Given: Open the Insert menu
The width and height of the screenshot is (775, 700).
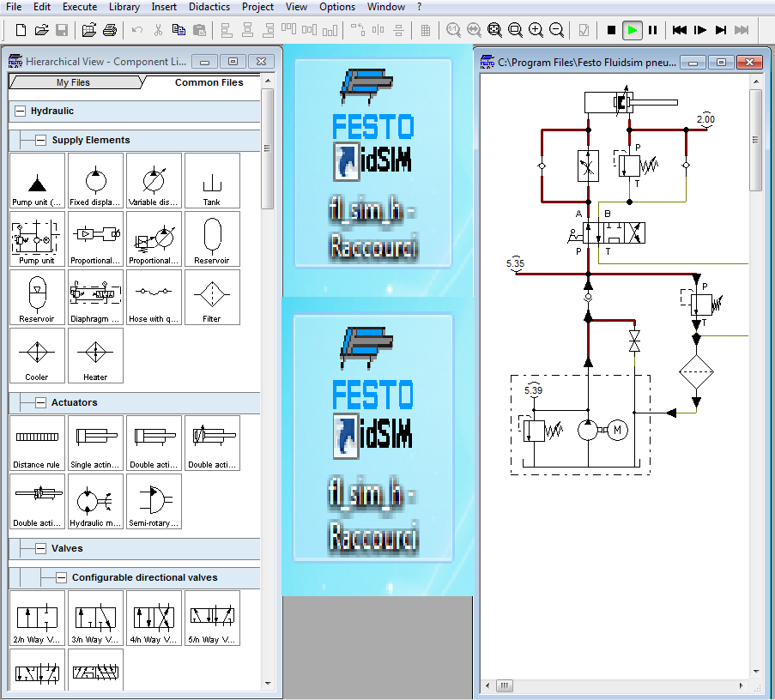Looking at the screenshot, I should click(x=164, y=7).
